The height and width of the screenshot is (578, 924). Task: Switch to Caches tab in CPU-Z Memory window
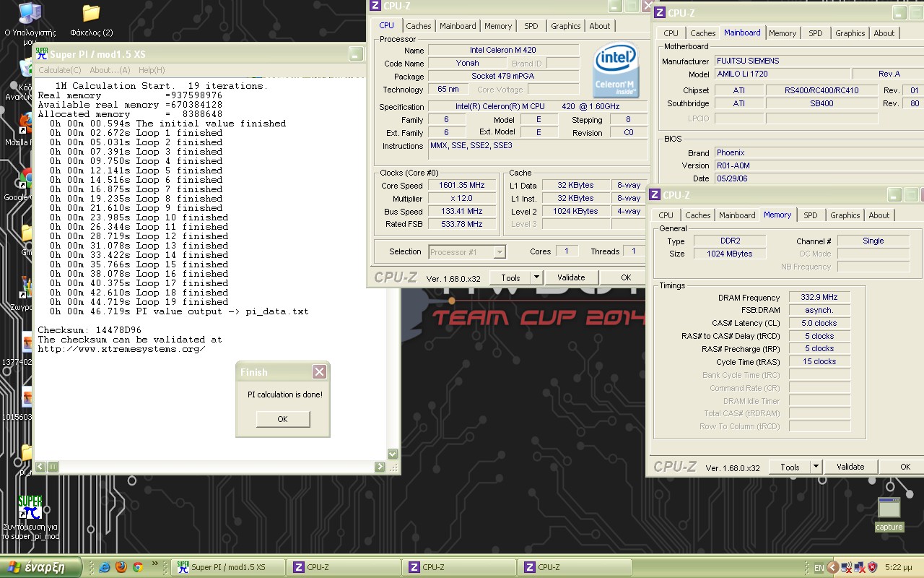click(697, 215)
